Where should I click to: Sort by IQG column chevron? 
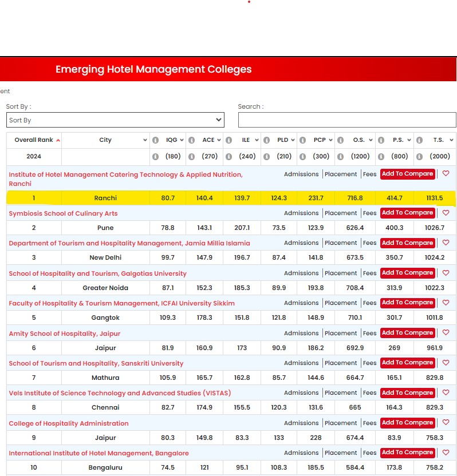click(x=182, y=140)
